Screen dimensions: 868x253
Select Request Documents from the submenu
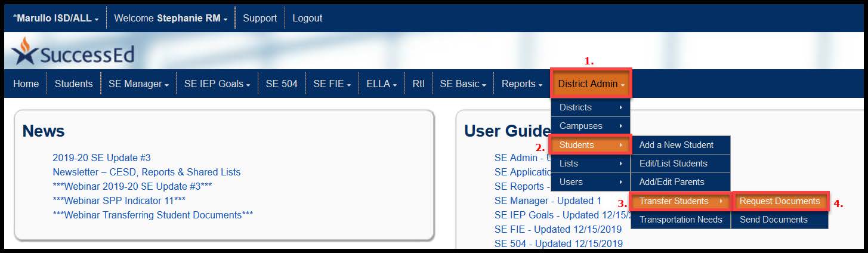pyautogui.click(x=780, y=201)
